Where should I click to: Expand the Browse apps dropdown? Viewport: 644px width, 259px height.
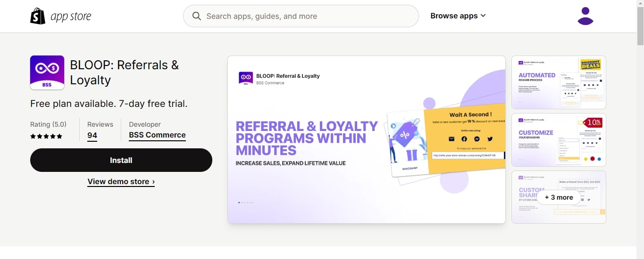[x=458, y=16]
